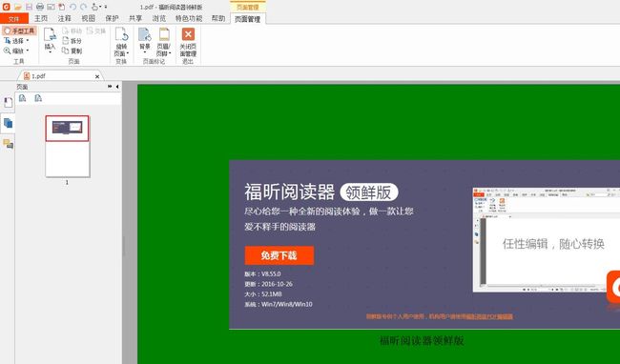Click the clipboard PDF icon in quick toolbar
The image size is (620, 364).
click(62, 7)
